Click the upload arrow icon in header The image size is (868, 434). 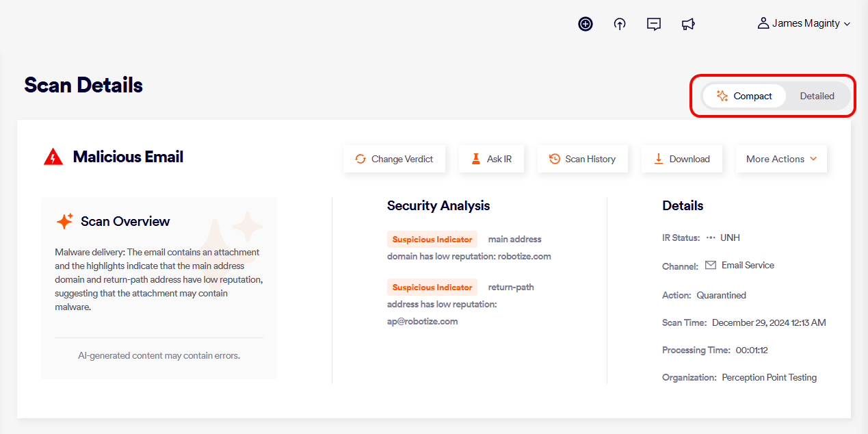[620, 24]
